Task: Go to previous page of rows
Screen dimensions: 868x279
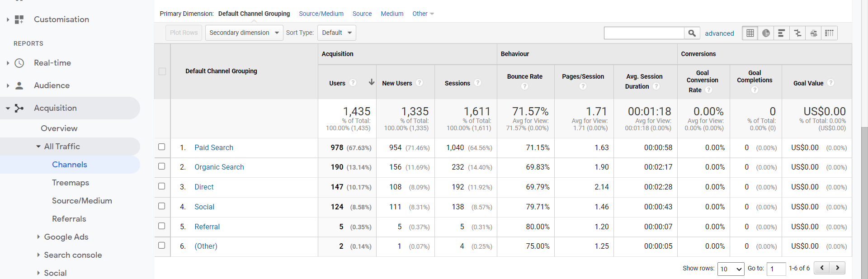Action: pyautogui.click(x=822, y=268)
